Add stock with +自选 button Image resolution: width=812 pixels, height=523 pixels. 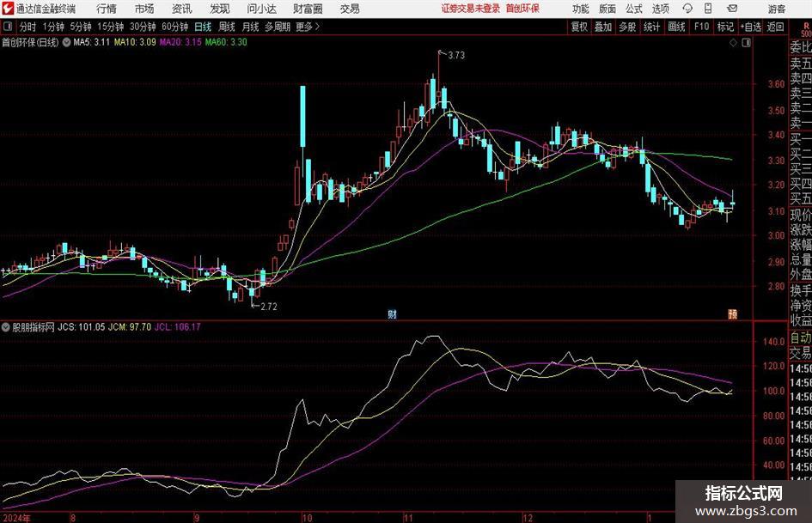coord(751,27)
